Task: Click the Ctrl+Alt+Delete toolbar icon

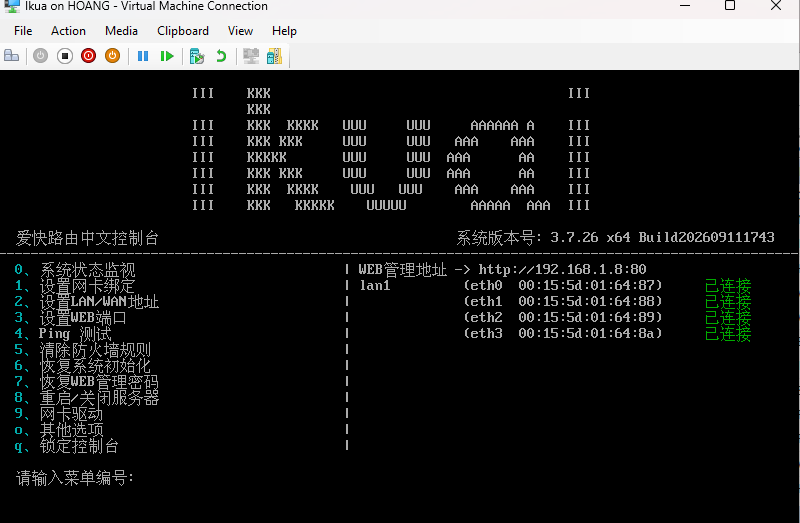Action: (12, 56)
